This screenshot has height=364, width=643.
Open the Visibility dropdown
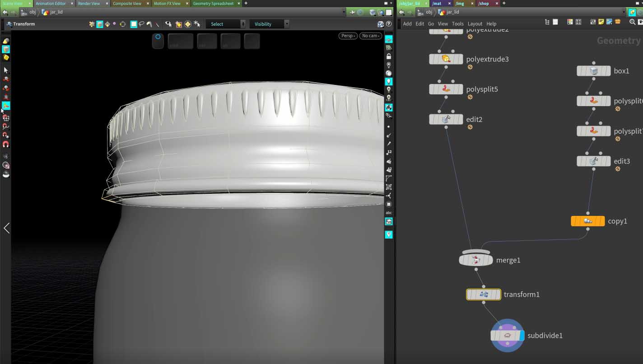(269, 24)
